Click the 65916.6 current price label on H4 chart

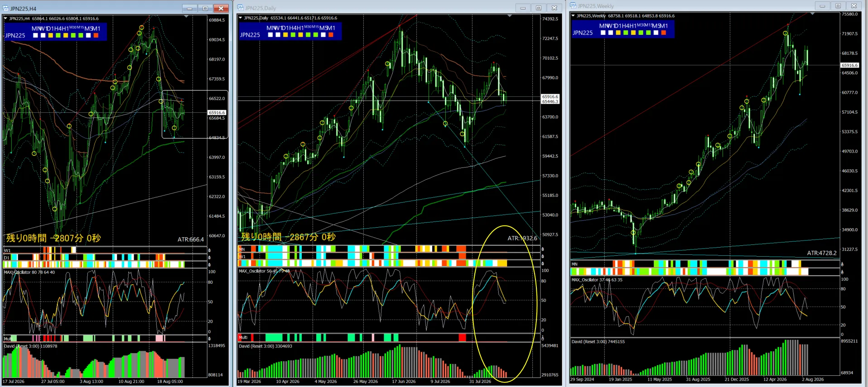tap(217, 113)
